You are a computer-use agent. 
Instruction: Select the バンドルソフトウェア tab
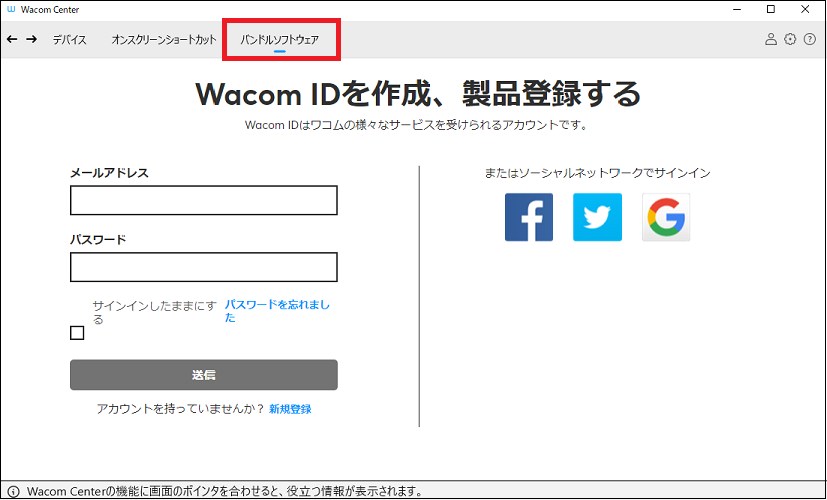click(280, 40)
